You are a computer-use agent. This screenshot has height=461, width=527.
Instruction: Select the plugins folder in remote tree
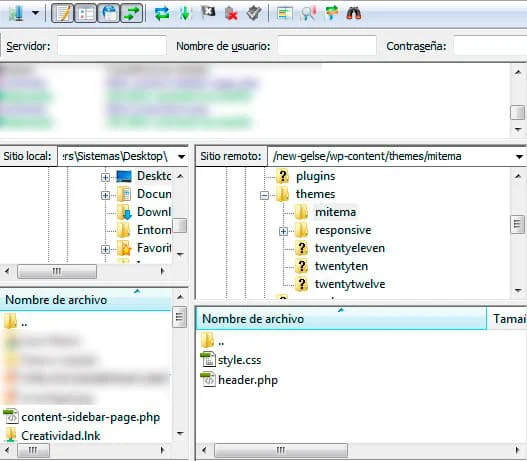pyautogui.click(x=315, y=176)
